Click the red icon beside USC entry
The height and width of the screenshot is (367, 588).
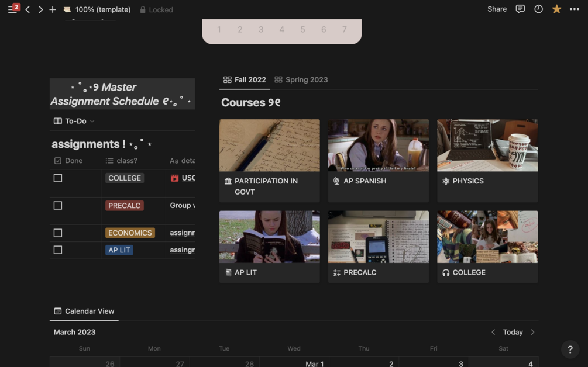(x=174, y=178)
